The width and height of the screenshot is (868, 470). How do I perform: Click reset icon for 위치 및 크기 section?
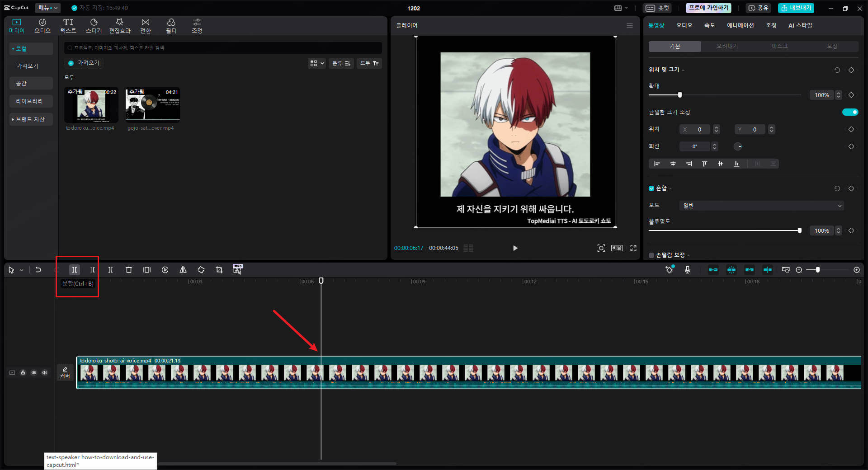[x=837, y=70]
